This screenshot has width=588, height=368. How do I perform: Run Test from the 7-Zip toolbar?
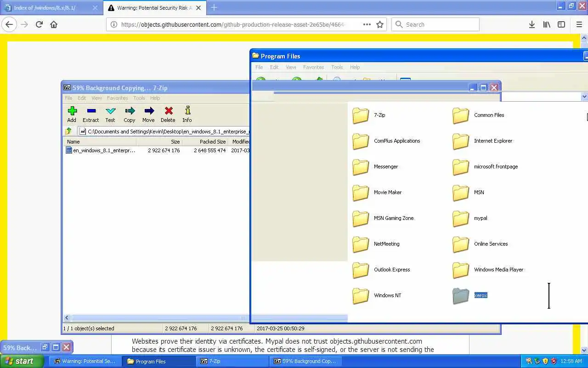pyautogui.click(x=110, y=114)
